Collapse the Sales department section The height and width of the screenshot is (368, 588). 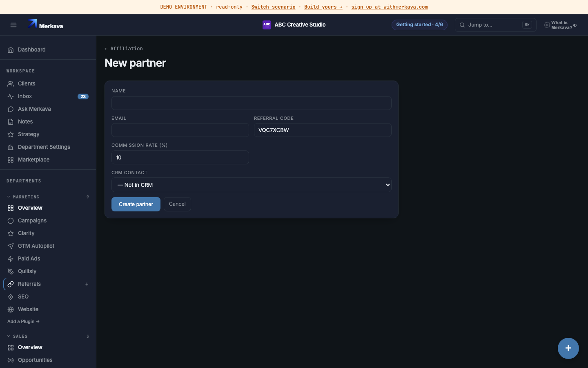pos(9,337)
